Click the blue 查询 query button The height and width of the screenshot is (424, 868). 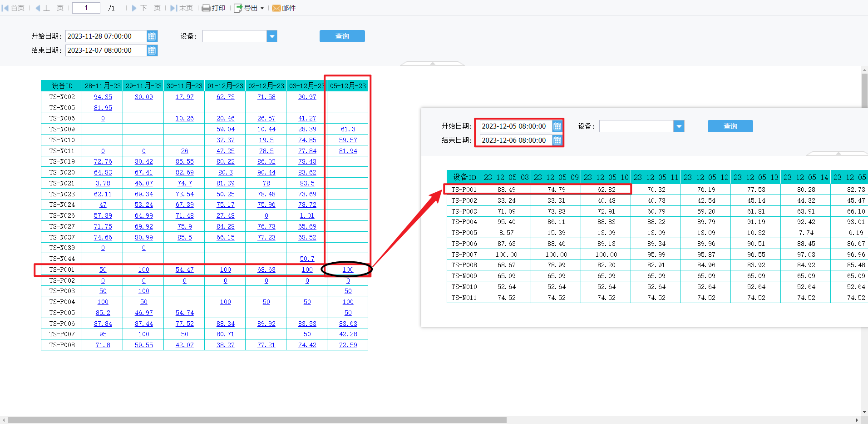coord(342,36)
